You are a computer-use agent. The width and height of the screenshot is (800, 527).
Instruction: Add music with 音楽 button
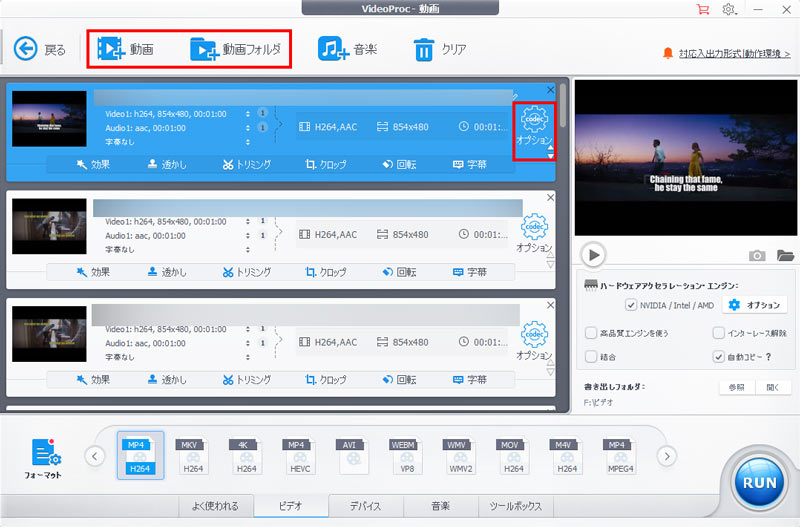coord(347,49)
